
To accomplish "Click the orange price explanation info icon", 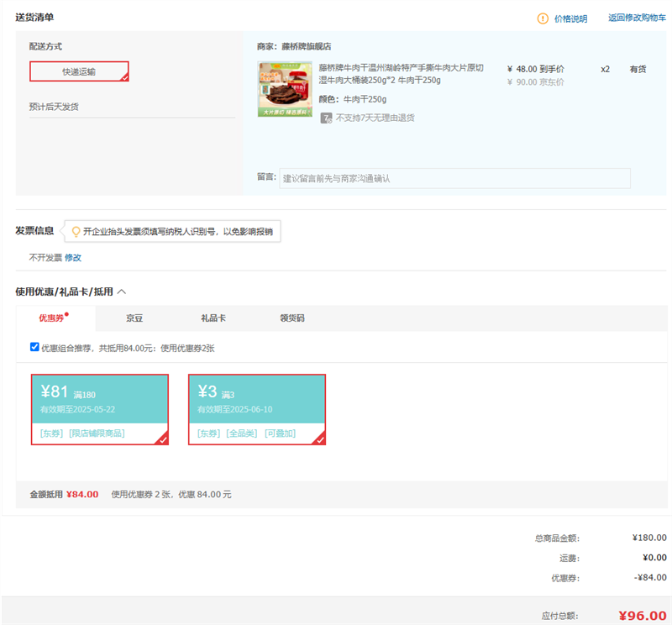I will [543, 18].
